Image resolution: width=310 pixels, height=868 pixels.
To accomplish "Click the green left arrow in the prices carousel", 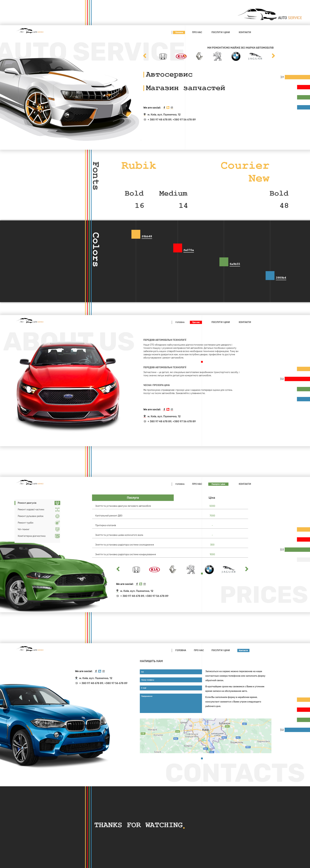I will pyautogui.click(x=118, y=569).
